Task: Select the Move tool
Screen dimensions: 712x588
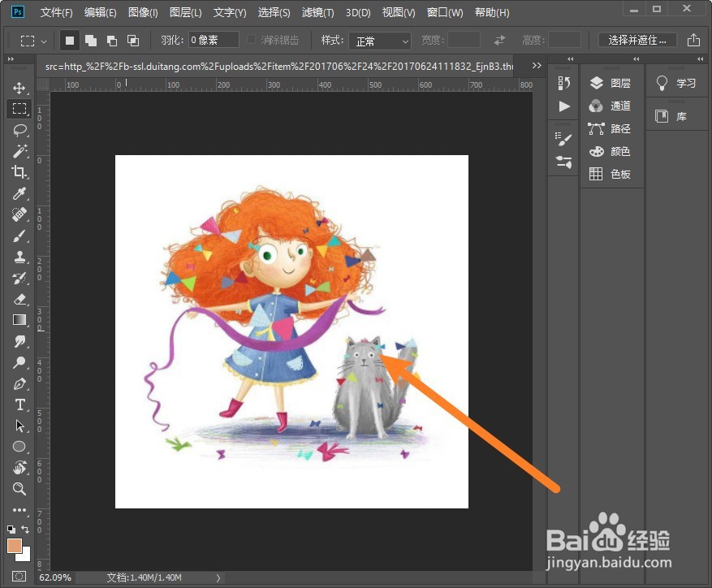Action: tap(19, 87)
